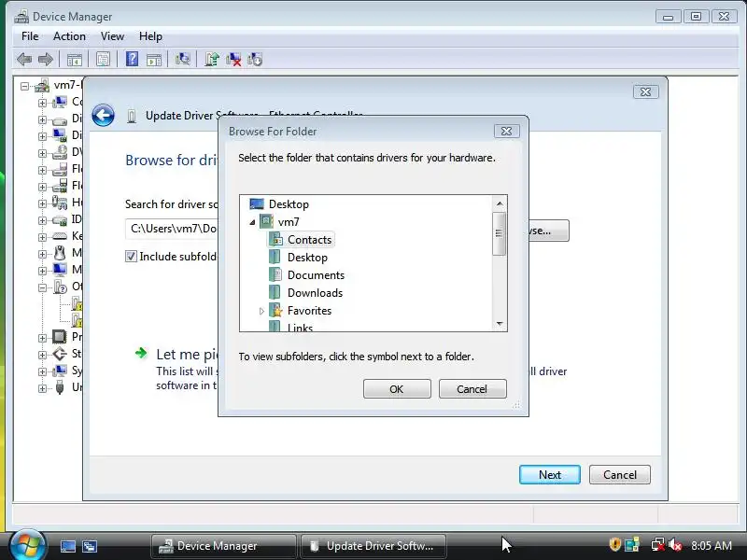This screenshot has width=747, height=560.
Task: Click Scan for hardware changes icon
Action: [182, 59]
